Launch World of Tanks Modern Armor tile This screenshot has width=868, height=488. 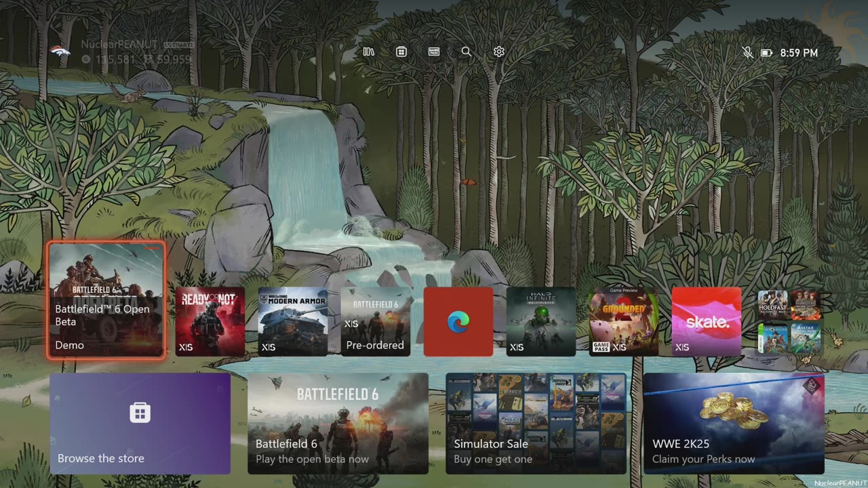(x=293, y=321)
